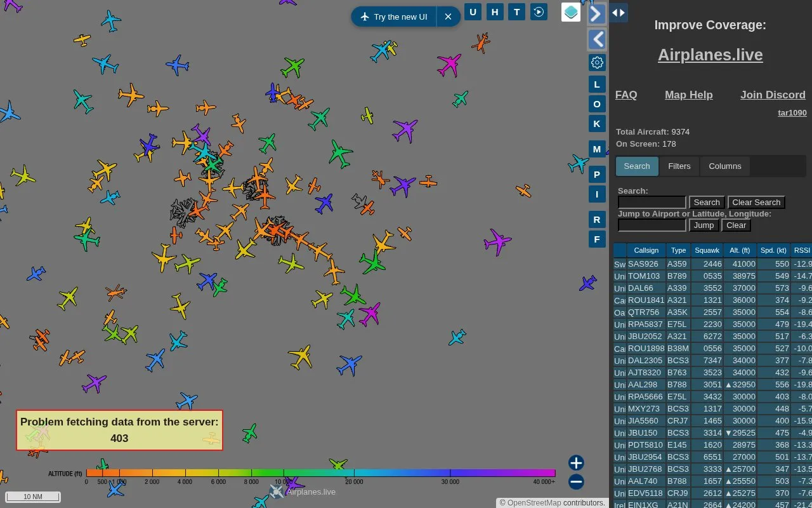The image size is (812, 508).
Task: Toggle the sidebar width double-arrow button
Action: [619, 13]
